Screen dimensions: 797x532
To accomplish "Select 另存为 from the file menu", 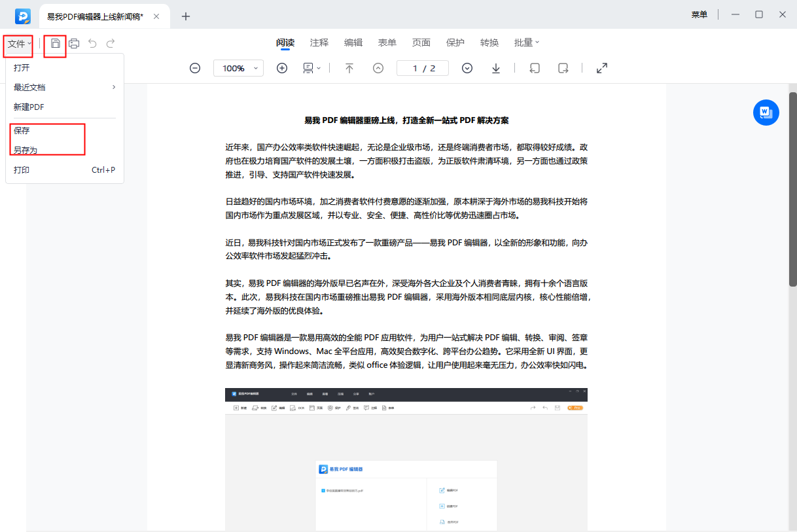I will [x=26, y=150].
